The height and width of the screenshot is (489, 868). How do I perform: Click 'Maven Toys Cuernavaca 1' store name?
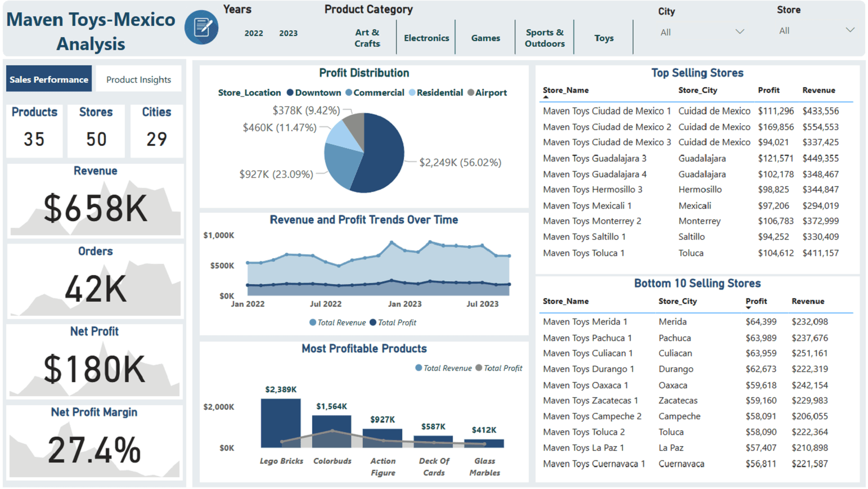coord(594,464)
